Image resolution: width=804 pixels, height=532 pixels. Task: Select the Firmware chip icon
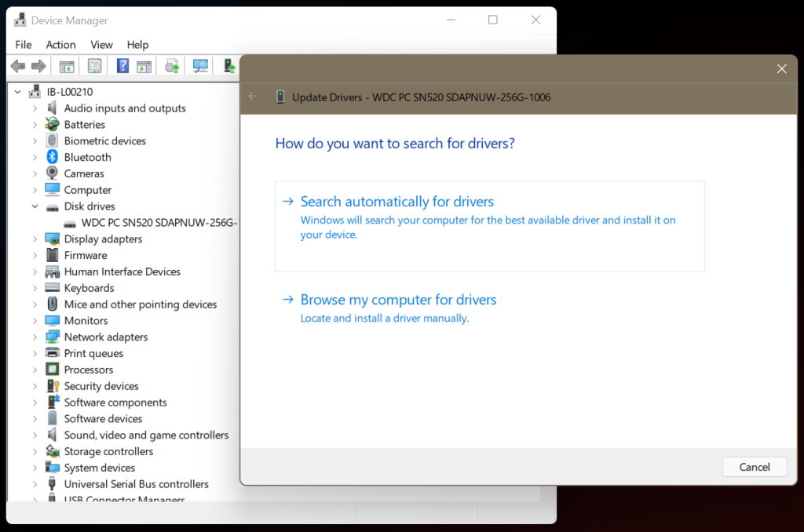[x=52, y=255]
